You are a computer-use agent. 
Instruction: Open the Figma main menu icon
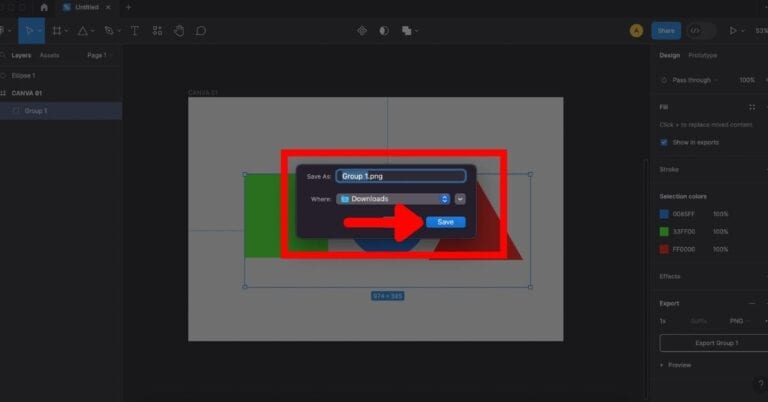[2, 31]
